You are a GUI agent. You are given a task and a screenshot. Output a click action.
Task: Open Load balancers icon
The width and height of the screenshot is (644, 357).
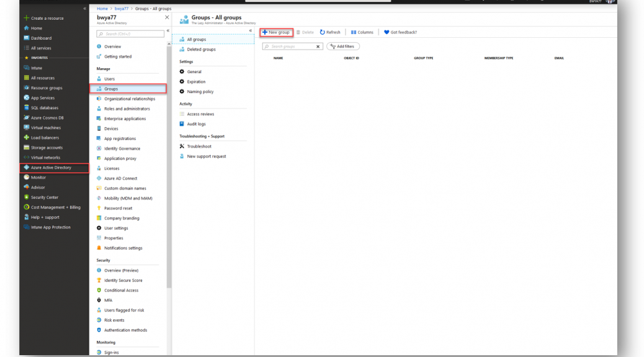26,138
